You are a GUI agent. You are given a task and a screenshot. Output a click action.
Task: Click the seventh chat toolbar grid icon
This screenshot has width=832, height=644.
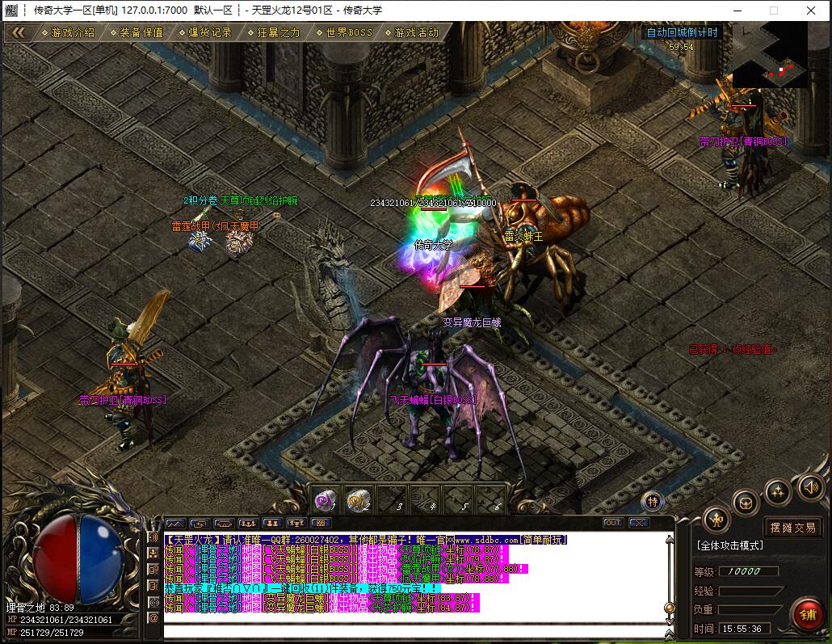(x=321, y=523)
